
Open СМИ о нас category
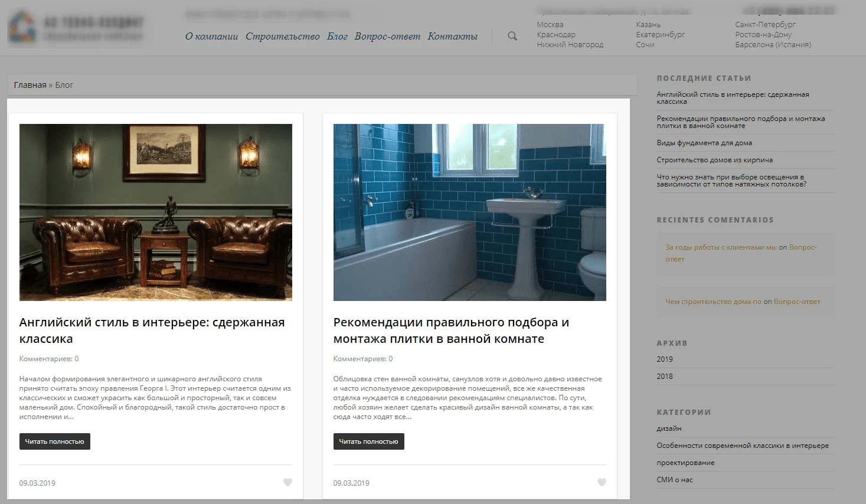click(675, 480)
